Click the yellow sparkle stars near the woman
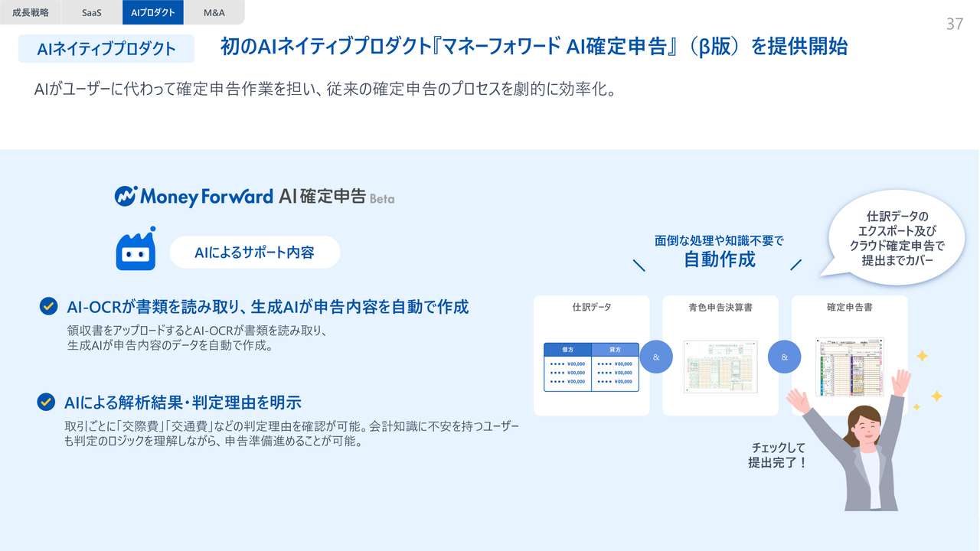Screen dimensions: 980x551 coord(927,379)
